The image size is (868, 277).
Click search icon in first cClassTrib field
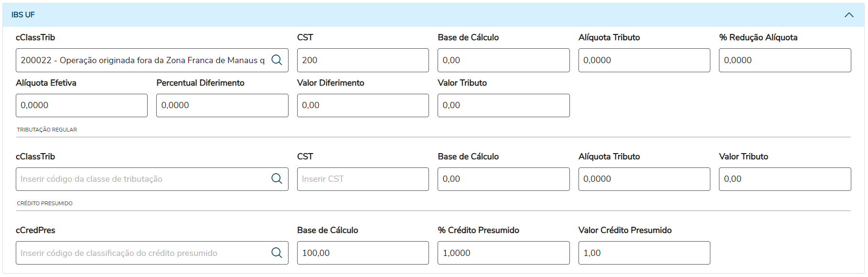277,60
